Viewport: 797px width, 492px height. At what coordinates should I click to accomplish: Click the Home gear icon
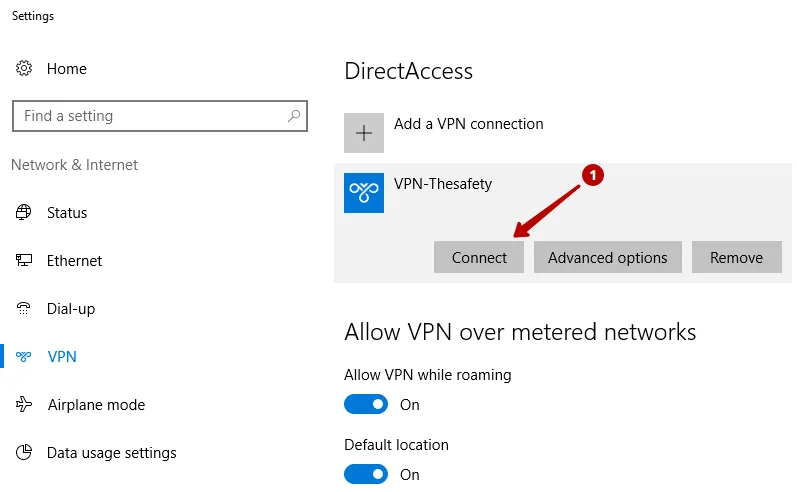click(24, 68)
